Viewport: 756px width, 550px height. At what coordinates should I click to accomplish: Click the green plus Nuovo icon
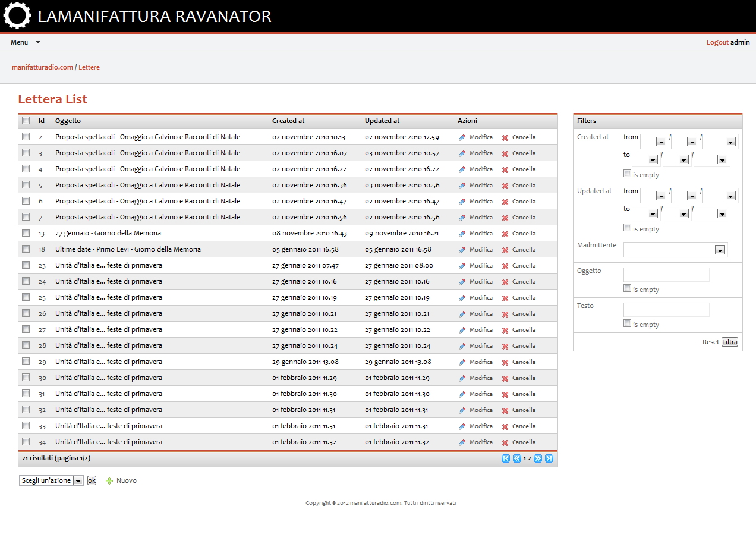[x=108, y=480]
